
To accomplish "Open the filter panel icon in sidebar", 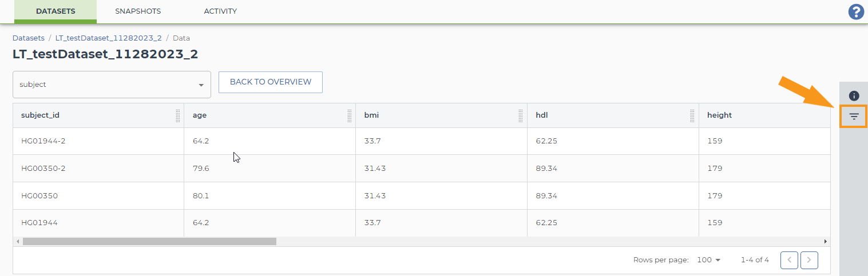I will tap(854, 117).
